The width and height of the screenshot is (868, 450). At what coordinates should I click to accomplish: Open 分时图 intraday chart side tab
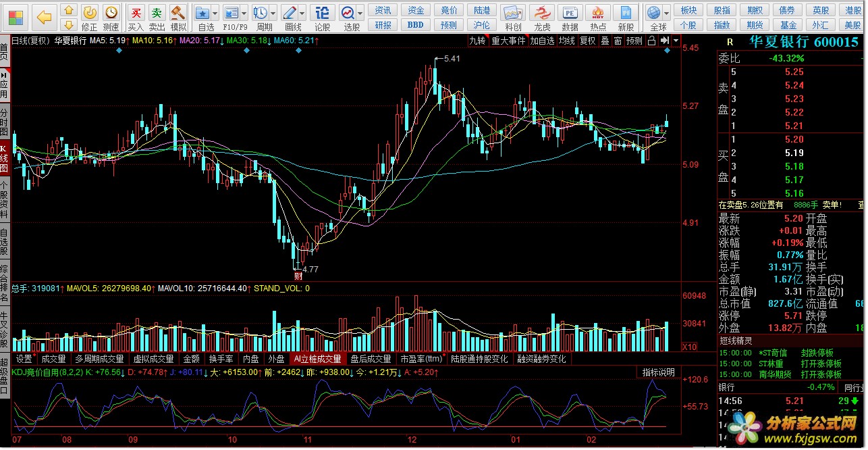pyautogui.click(x=4, y=122)
